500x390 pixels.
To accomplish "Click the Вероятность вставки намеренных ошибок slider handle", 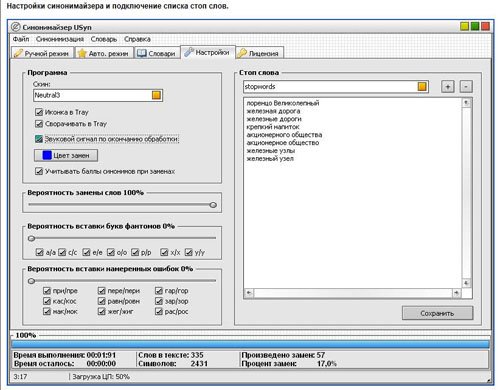I will pyautogui.click(x=32, y=281).
